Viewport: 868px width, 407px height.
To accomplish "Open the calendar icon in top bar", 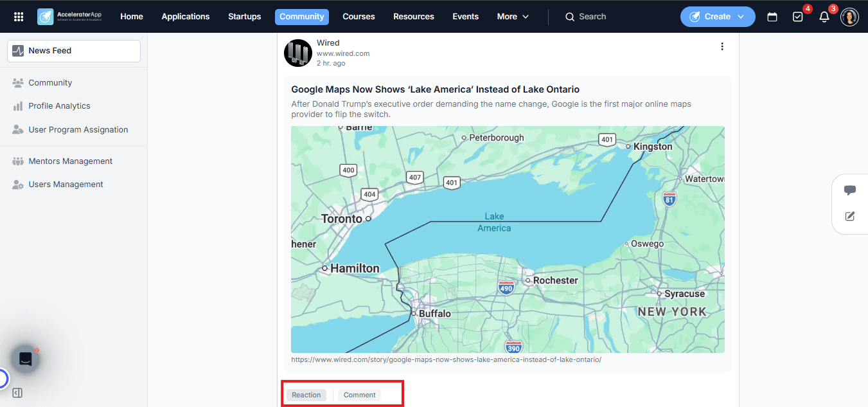I will [x=772, y=17].
